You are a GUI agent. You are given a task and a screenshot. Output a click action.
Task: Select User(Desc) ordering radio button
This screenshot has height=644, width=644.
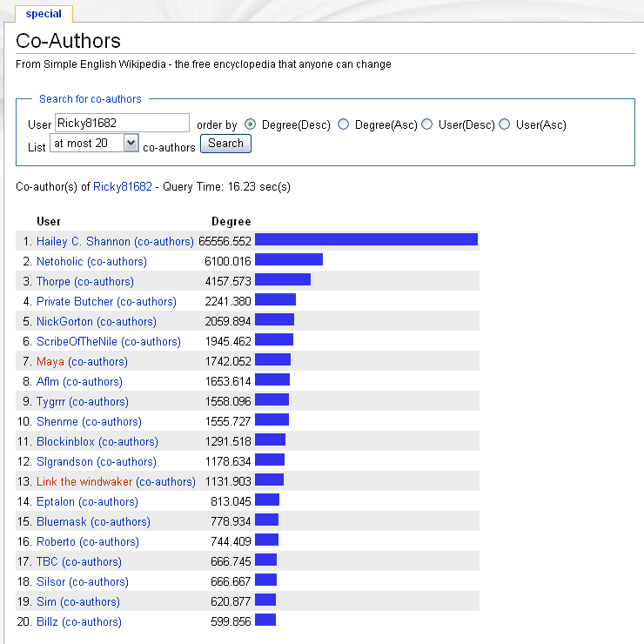coord(427,124)
